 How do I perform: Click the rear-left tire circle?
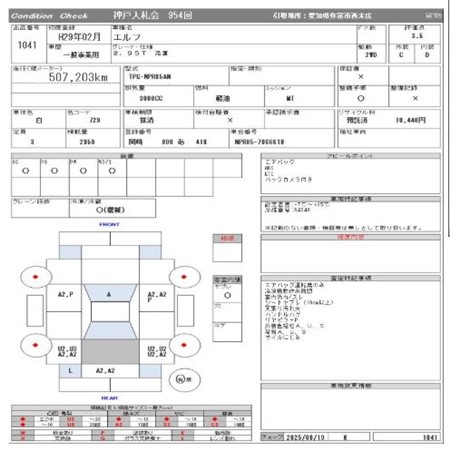[36, 345]
